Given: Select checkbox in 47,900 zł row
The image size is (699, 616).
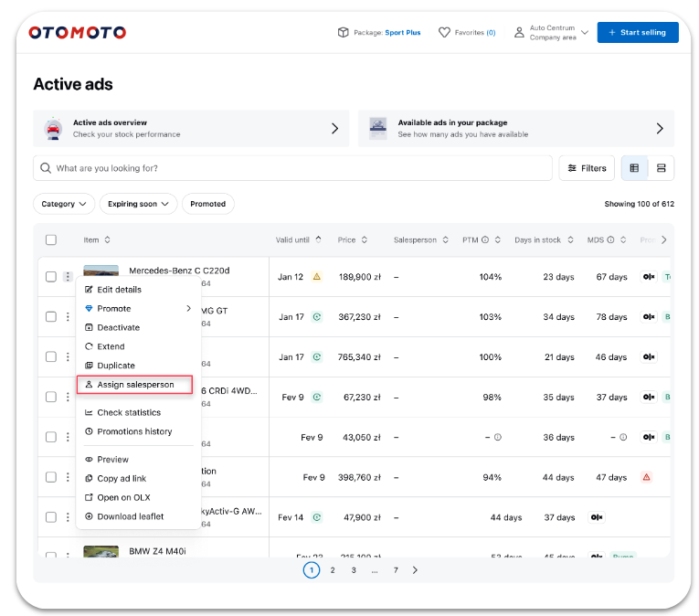Looking at the screenshot, I should 51,517.
